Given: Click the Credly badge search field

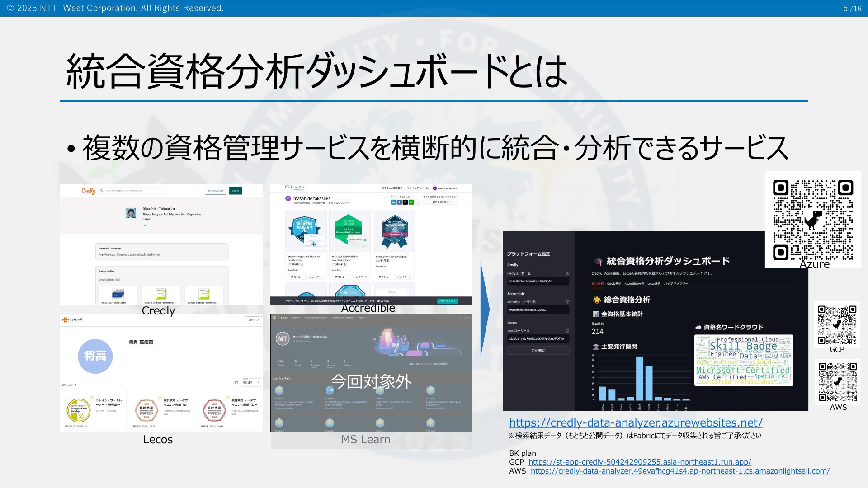Looking at the screenshot, I should tap(132, 191).
